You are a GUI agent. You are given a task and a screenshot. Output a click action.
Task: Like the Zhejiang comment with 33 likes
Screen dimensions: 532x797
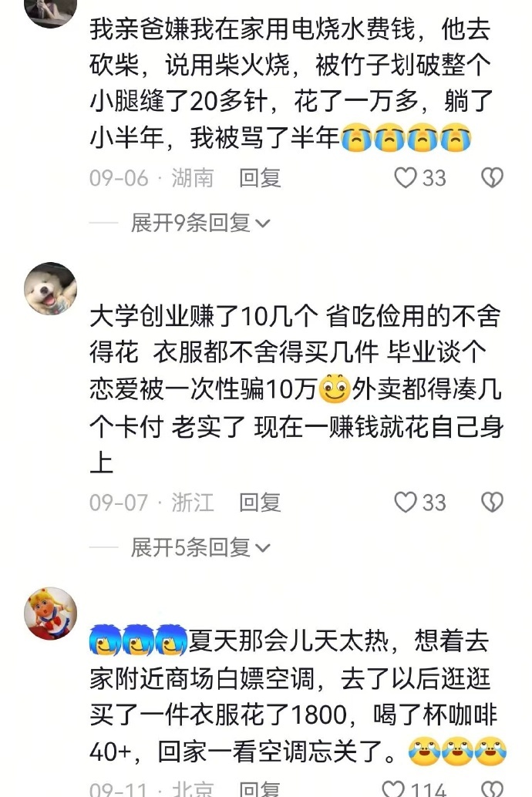[x=406, y=503]
